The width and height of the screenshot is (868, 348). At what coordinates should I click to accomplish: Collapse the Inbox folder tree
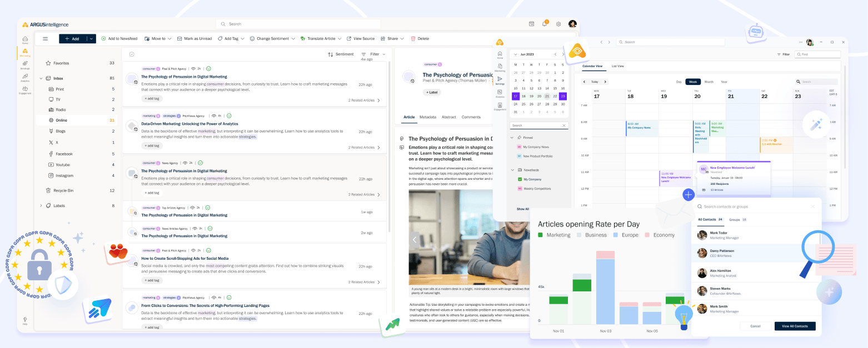[41, 78]
